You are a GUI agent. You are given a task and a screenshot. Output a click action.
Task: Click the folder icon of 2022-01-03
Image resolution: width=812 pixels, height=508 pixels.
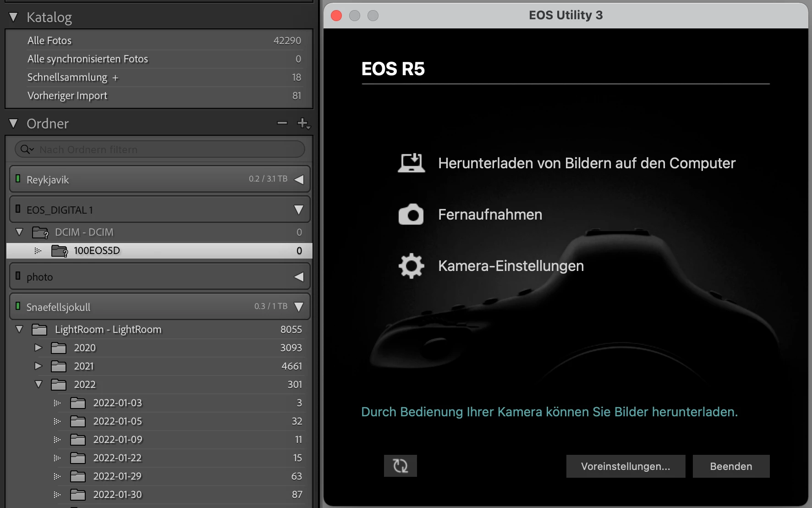point(78,403)
